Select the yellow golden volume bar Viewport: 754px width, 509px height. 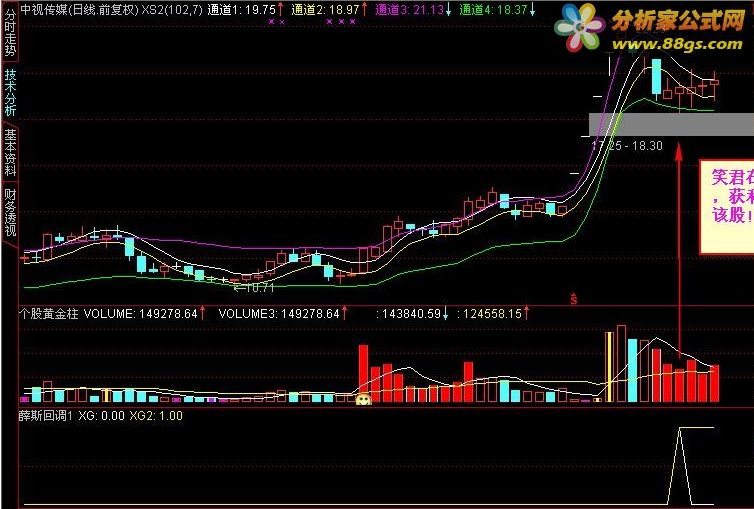[609, 367]
